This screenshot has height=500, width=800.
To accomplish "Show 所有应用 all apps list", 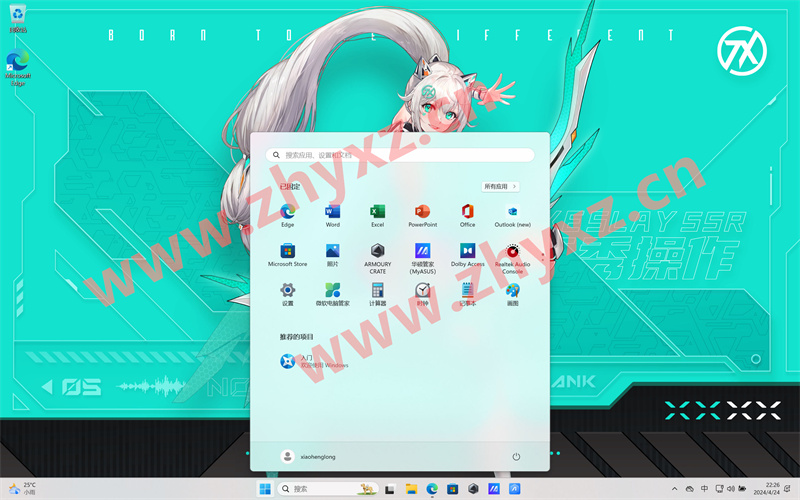I will point(500,187).
